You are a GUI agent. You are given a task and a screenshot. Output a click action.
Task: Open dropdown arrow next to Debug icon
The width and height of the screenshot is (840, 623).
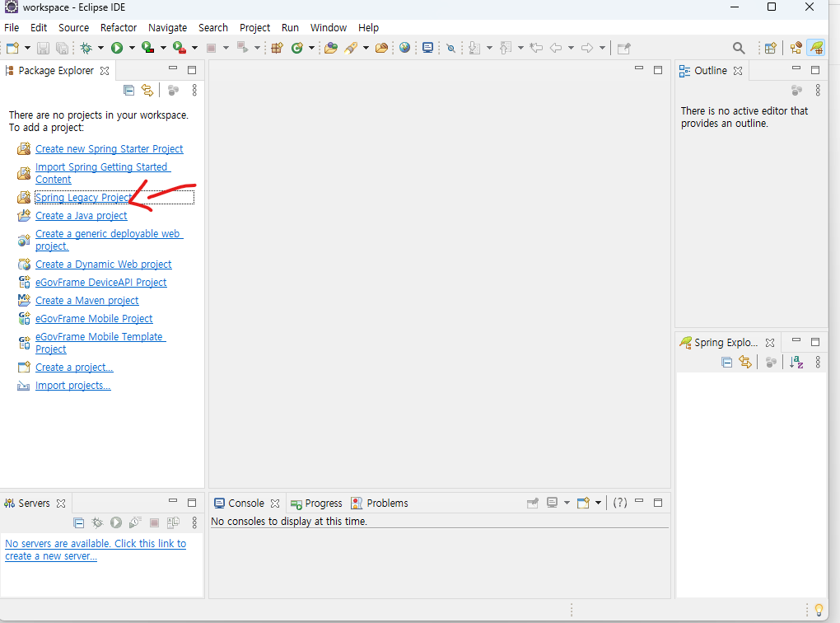(100, 49)
